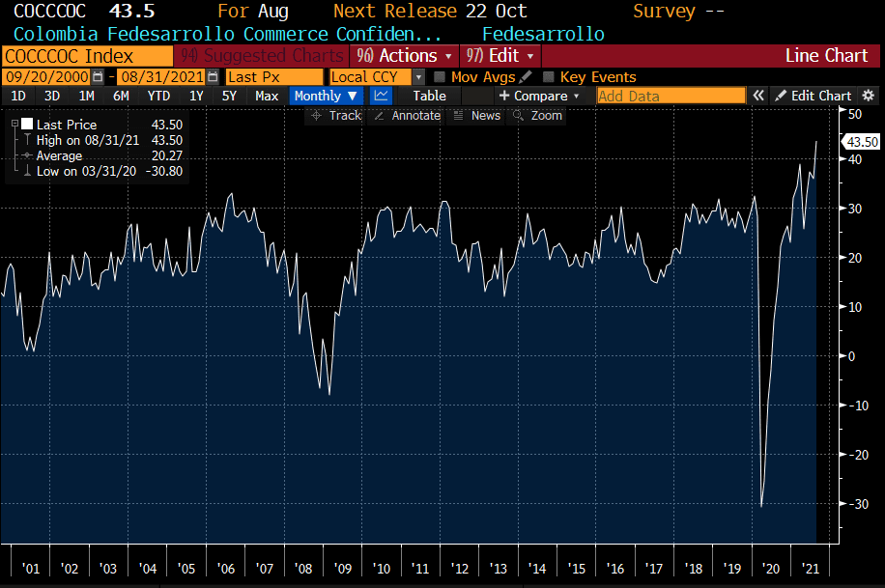Click the pencil icon beside Mov Avgs
Image resolution: width=885 pixels, height=588 pixels.
526,76
